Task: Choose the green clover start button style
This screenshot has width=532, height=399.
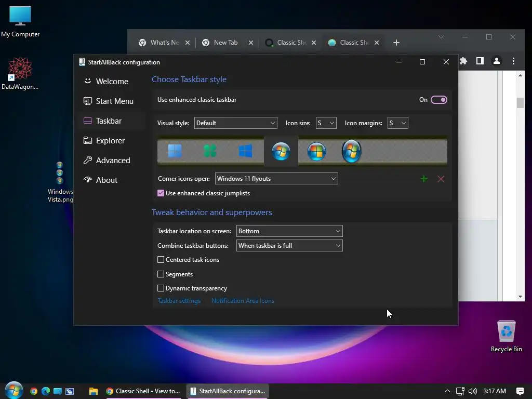Action: pos(210,151)
